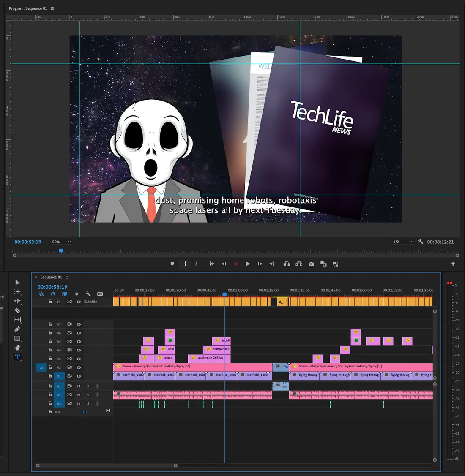Lock the Subtitle track C1

pos(50,302)
